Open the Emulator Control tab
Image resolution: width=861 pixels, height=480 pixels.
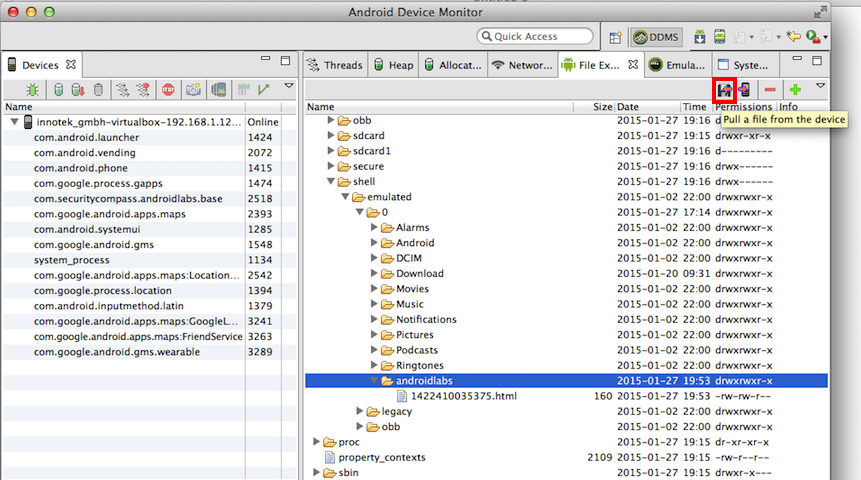tap(676, 65)
